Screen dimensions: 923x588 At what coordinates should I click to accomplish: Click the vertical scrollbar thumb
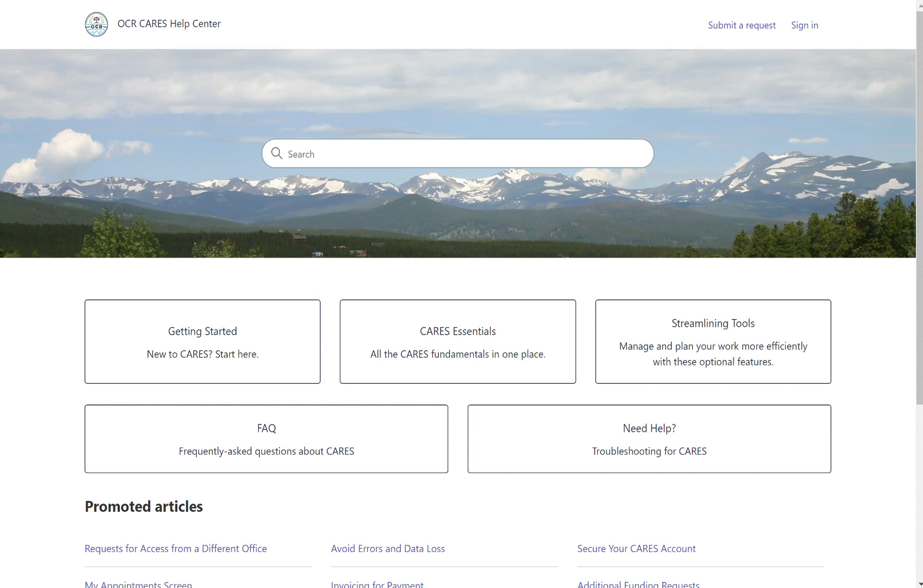click(919, 207)
